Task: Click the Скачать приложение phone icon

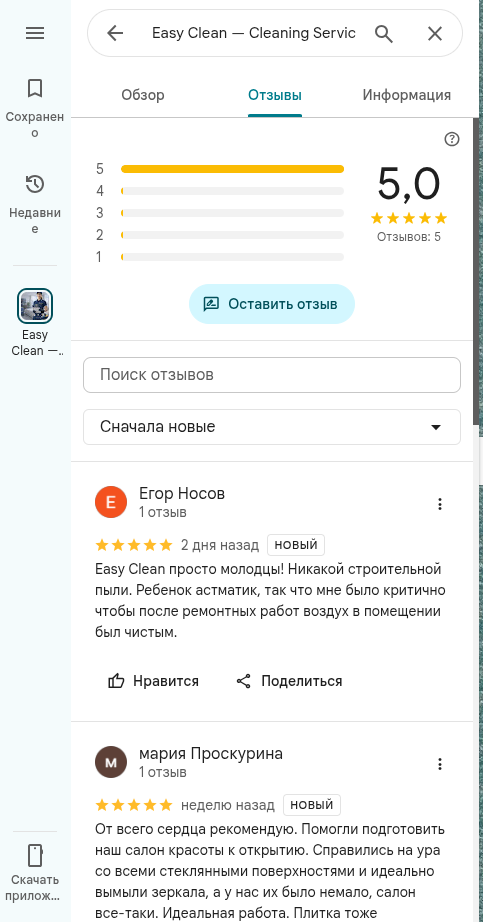Action: (x=35, y=856)
